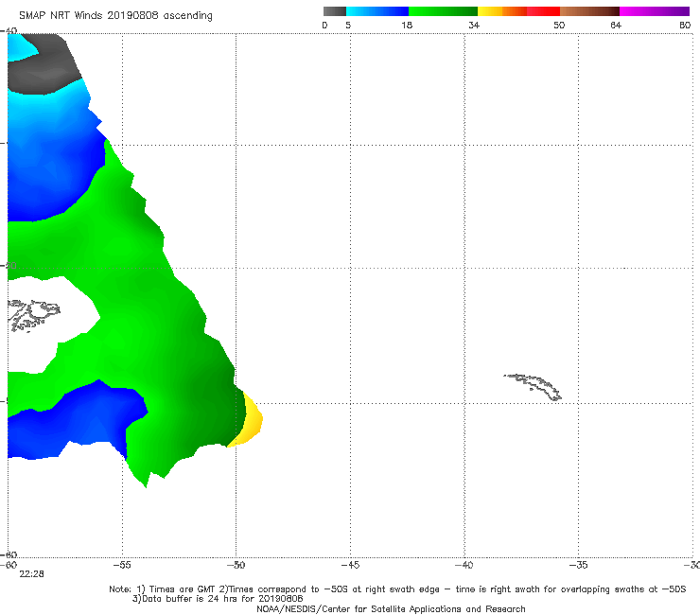Click the color bar tick label '50'
The width and height of the screenshot is (700, 615).
559,26
